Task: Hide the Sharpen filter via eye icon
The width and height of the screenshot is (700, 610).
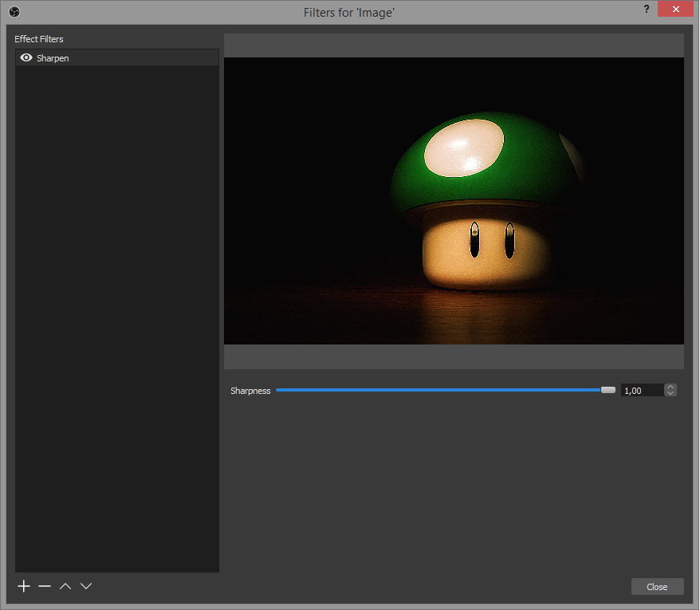Action: (26, 58)
